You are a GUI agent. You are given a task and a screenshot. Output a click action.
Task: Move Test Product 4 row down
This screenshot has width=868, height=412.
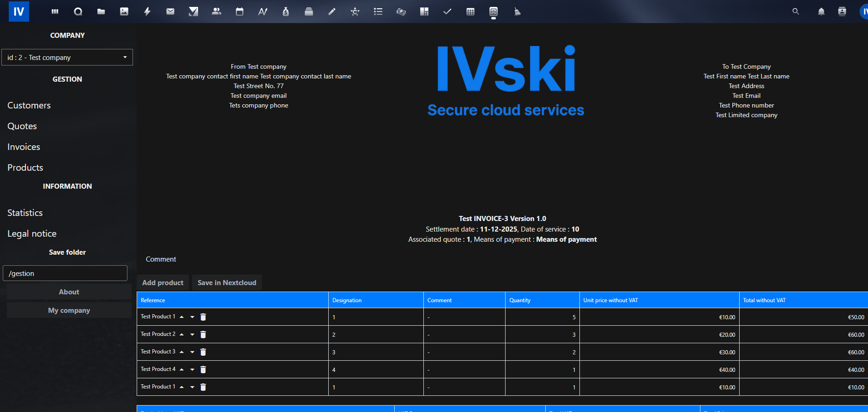193,370
